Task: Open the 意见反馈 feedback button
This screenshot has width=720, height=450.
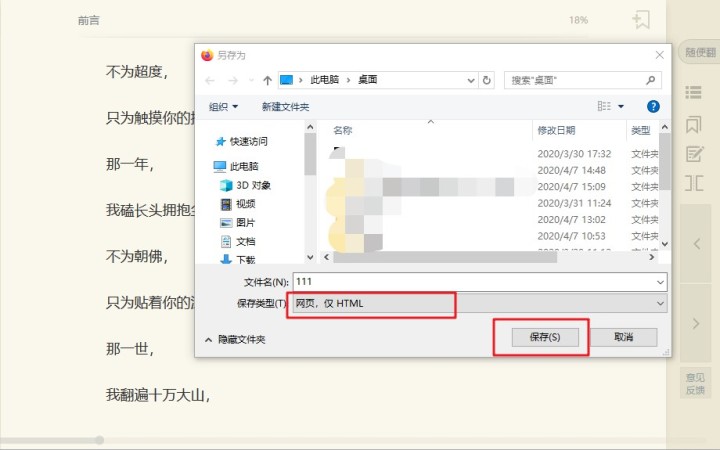Action: [x=695, y=384]
